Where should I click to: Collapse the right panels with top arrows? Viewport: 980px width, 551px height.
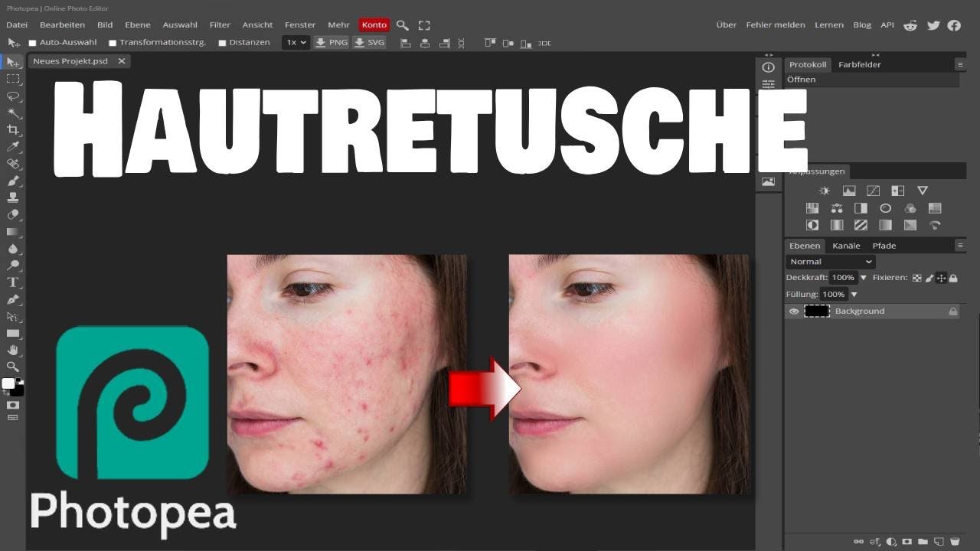875,55
